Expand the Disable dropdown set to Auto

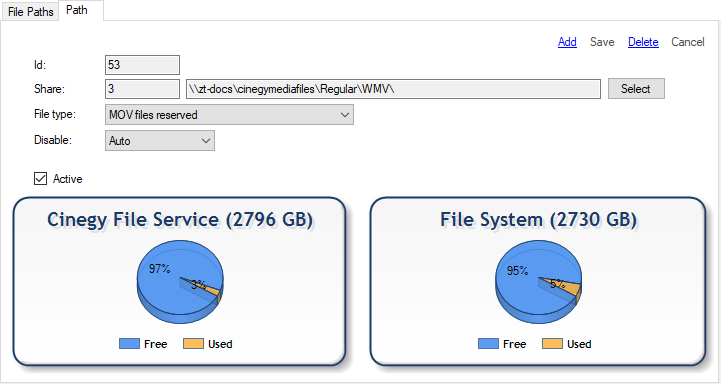pos(160,141)
